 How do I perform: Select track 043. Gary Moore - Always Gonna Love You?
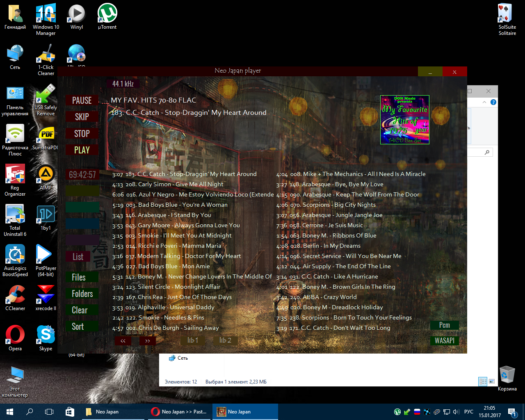coord(176,226)
